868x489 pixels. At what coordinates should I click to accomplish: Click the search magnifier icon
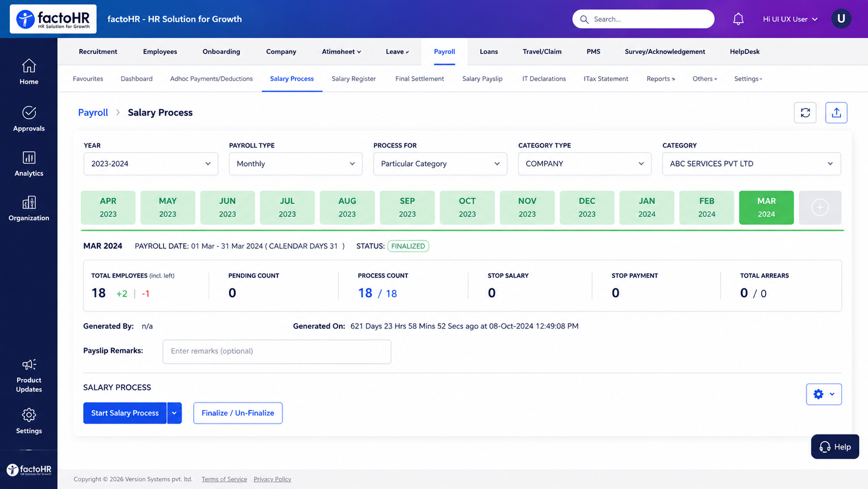[x=585, y=19]
